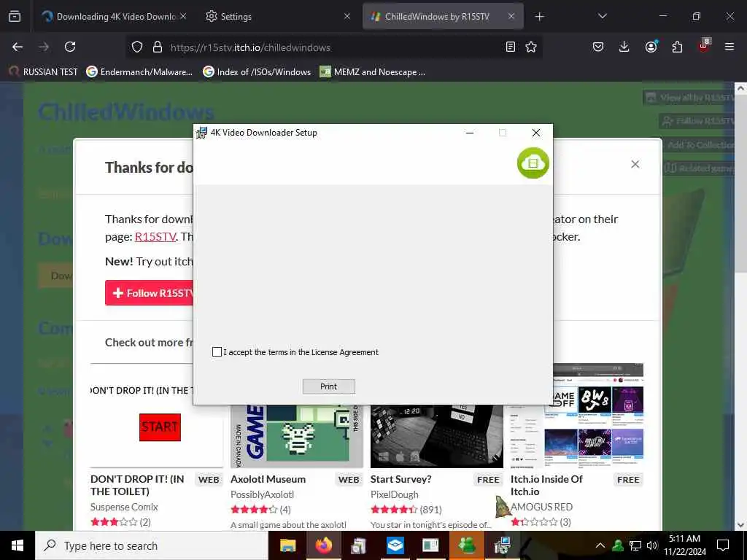
Task: Open the extensions puzzle icon
Action: [677, 47]
